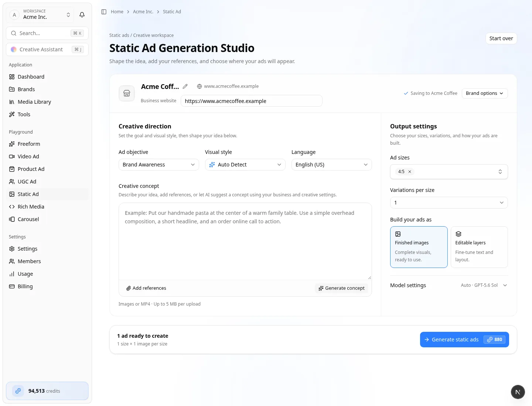Screen dimensions: 532x406
Task: Open the Tools section
Action: click(x=47, y=114)
